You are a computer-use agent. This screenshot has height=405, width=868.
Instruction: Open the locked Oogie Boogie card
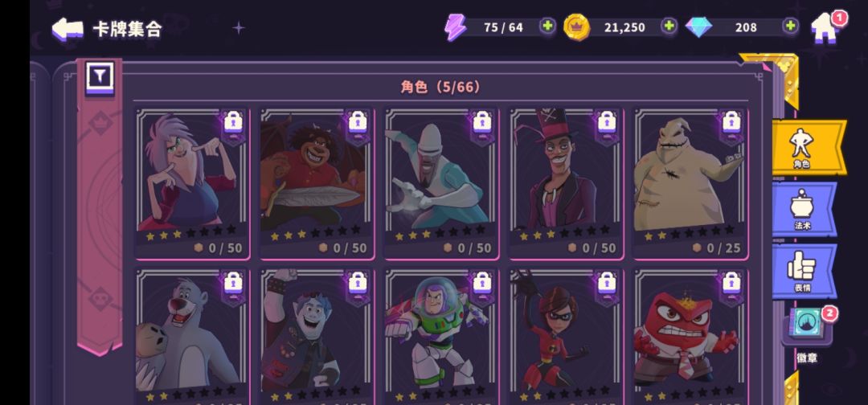click(x=691, y=184)
